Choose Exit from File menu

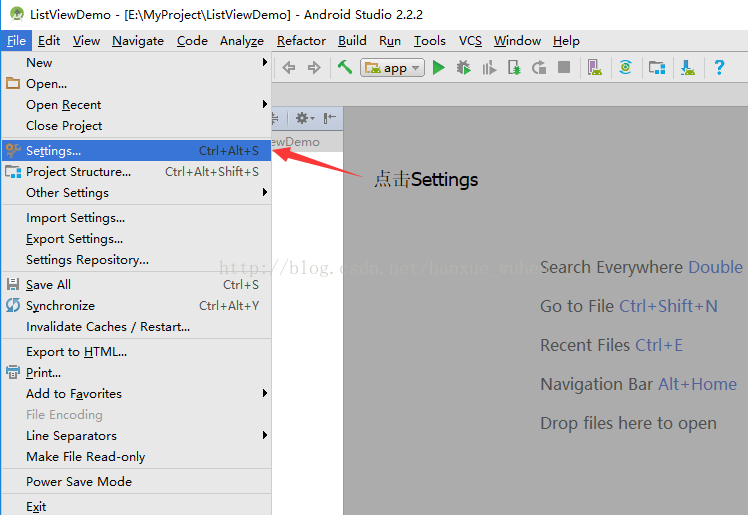click(x=136, y=506)
